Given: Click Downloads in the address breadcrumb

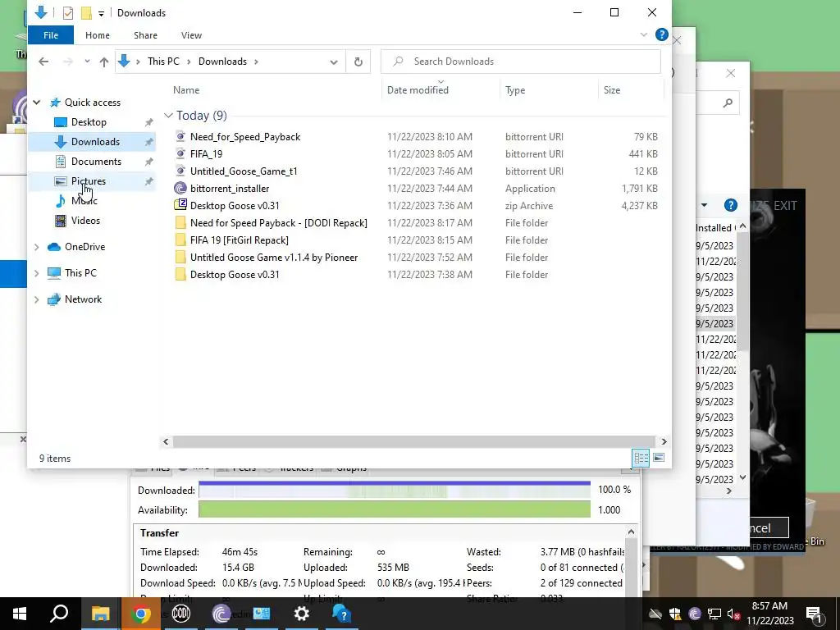Looking at the screenshot, I should tap(222, 62).
